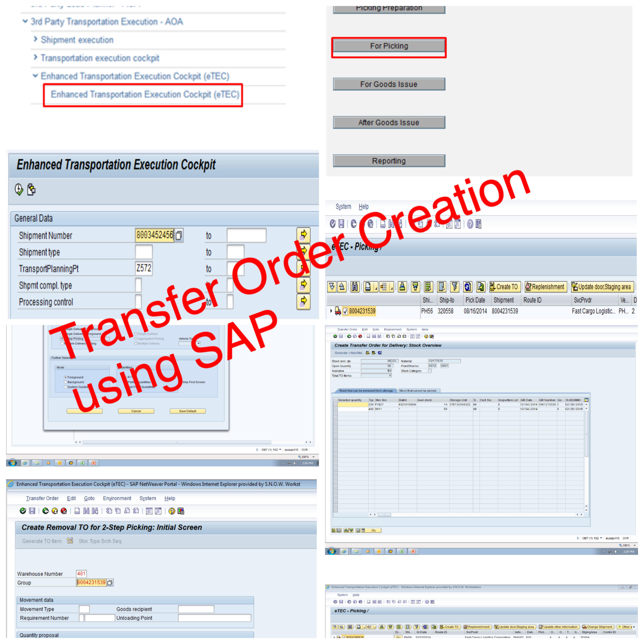Click the For Picking button
Image resolution: width=644 pixels, height=644 pixels.
pyautogui.click(x=389, y=46)
